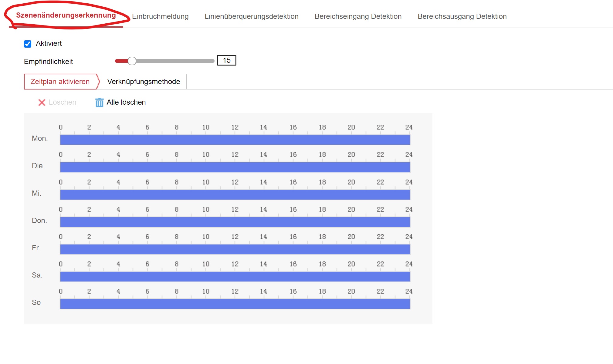The width and height of the screenshot is (613, 364).
Task: Click the red X Löschen icon
Action: [42, 103]
